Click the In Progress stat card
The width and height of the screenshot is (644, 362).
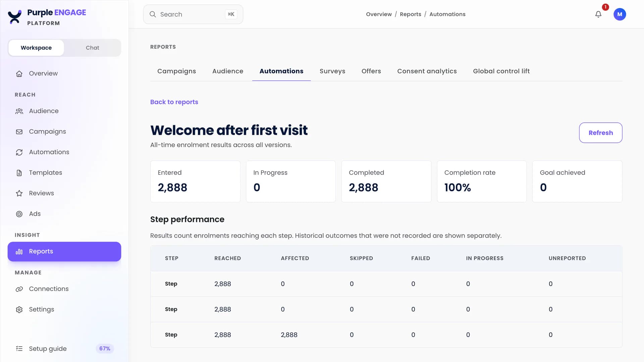tap(291, 181)
